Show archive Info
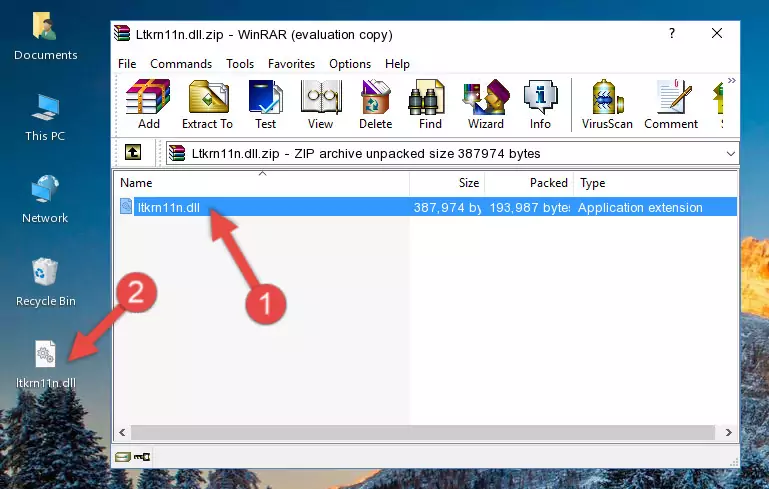The image size is (769, 489). pos(540,104)
